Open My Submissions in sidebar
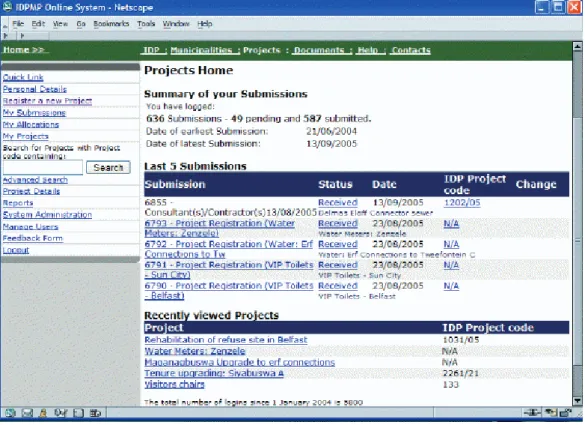585x425 pixels. point(34,113)
